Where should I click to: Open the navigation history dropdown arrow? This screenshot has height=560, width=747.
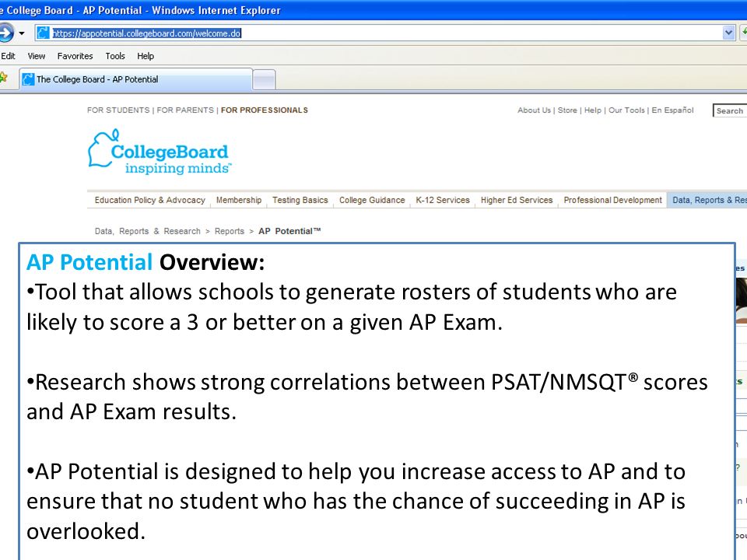tap(22, 33)
